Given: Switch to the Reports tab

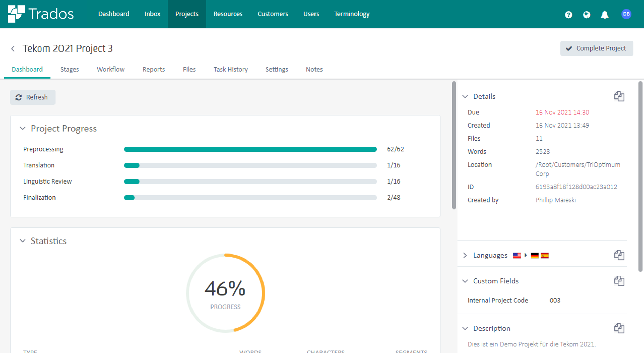Looking at the screenshot, I should tap(154, 69).
